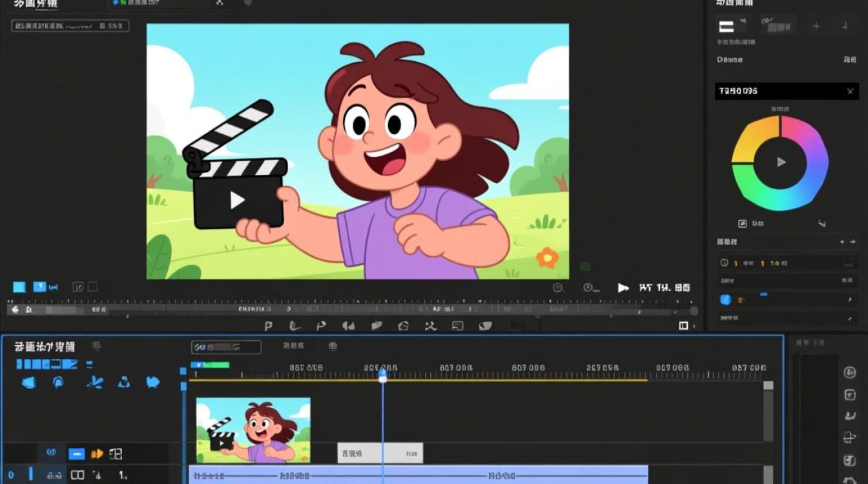Click the blue arch icon in the timeline panel
The image size is (868, 484).
pos(58,383)
